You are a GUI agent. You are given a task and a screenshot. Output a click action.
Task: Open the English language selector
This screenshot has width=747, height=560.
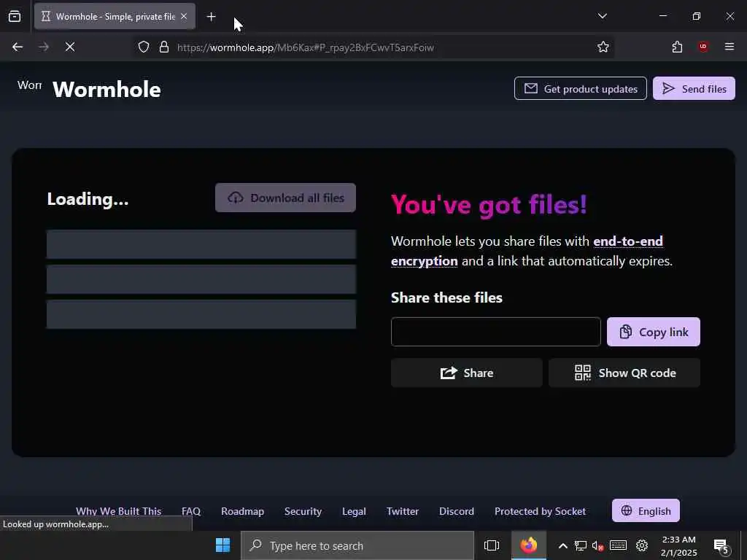(646, 510)
